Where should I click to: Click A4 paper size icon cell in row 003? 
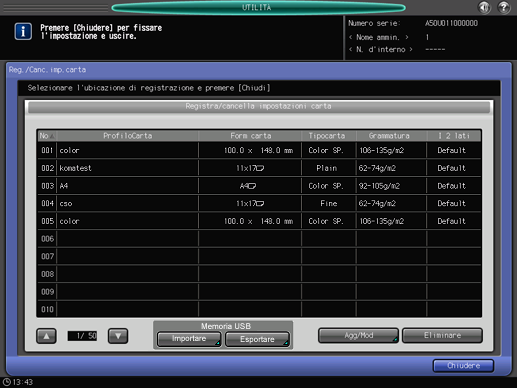(x=250, y=186)
